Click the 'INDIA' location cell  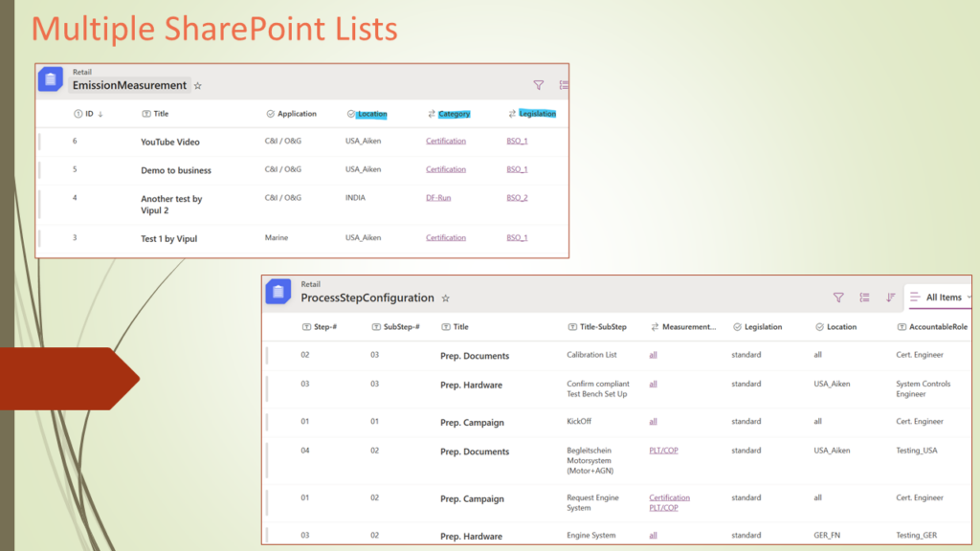(x=355, y=198)
